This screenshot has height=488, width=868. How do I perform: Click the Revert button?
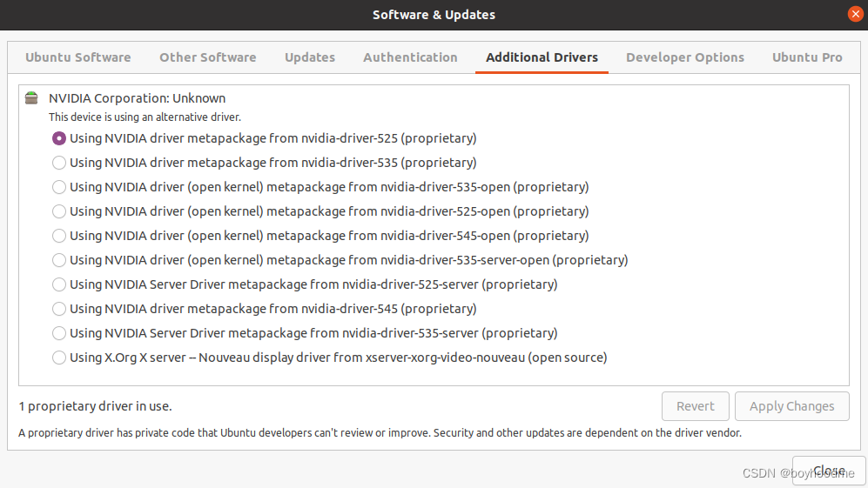tap(696, 406)
